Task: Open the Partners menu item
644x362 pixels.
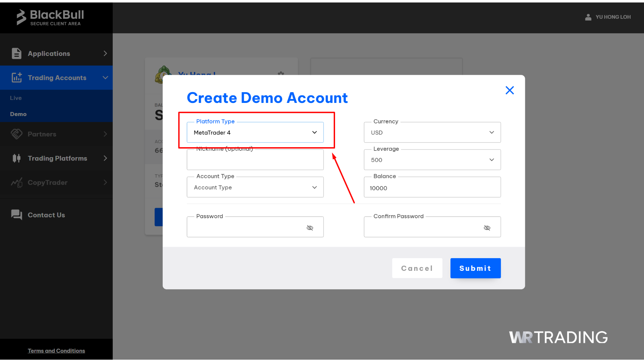Action: click(56, 134)
